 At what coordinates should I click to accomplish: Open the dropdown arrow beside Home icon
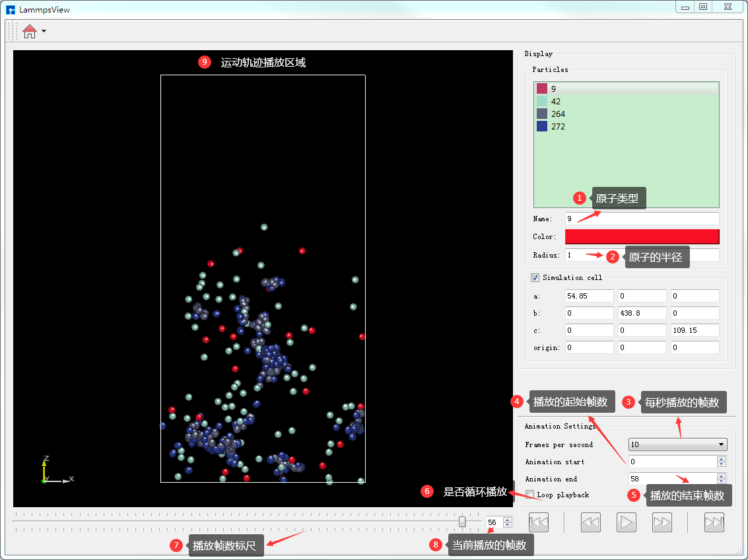tap(44, 31)
